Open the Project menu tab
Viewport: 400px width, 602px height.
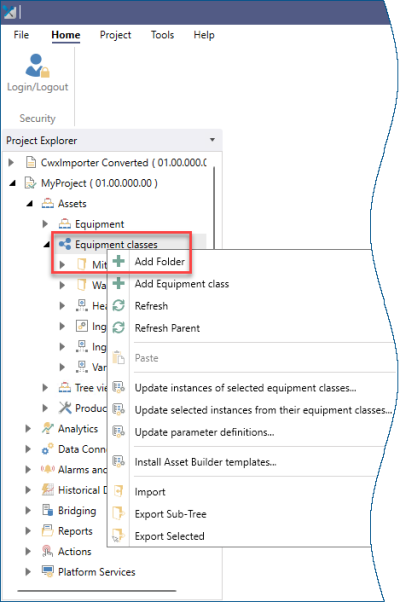[x=115, y=35]
